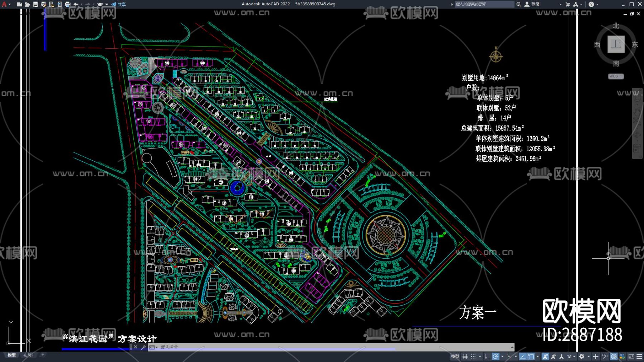Add a new layout with plus tab
The height and width of the screenshot is (362, 644).
coord(43,355)
